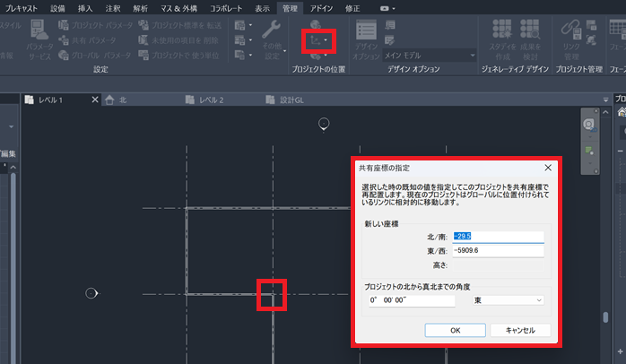This screenshot has height=364, width=626.
Task: Open 東 direction dropdown in dialog
Action: pyautogui.click(x=509, y=300)
